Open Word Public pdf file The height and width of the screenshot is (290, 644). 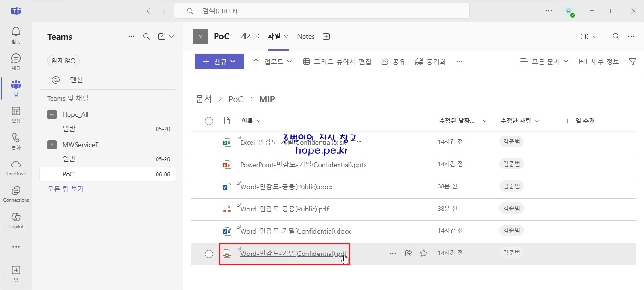click(x=284, y=209)
